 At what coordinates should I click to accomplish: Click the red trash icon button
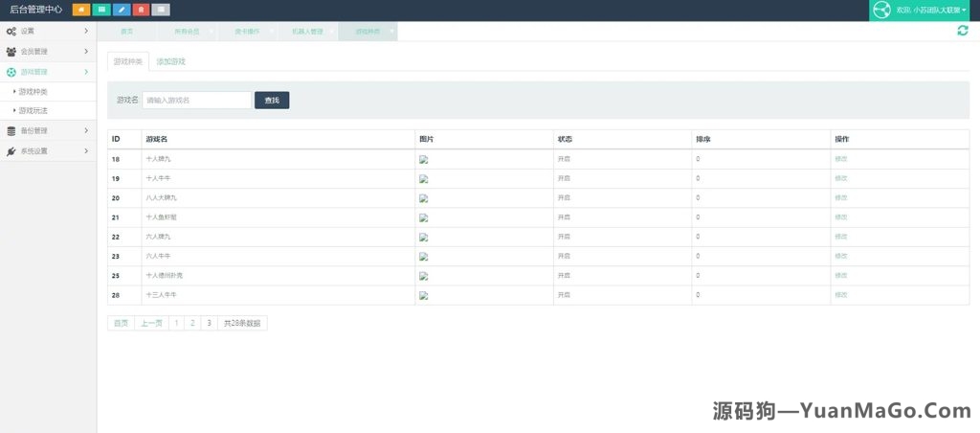coord(141,10)
